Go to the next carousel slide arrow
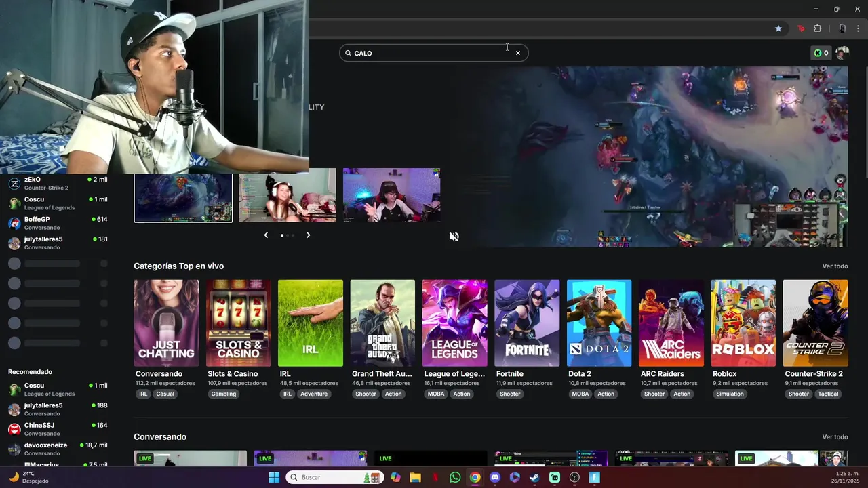868x488 pixels. pos(308,235)
